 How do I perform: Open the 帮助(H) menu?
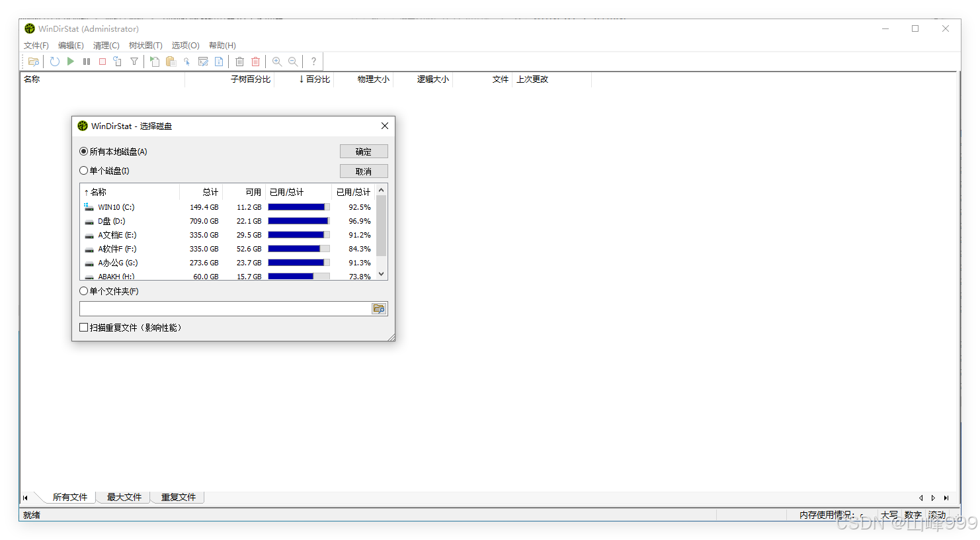(x=222, y=46)
